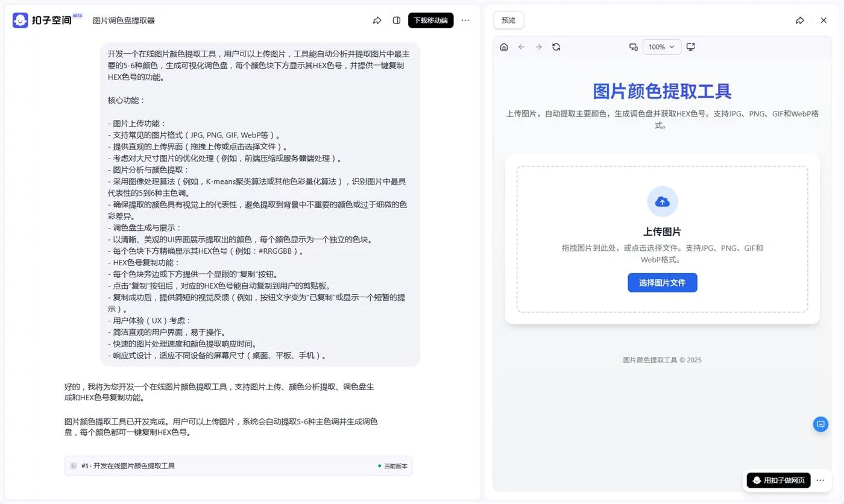Select the #1 开发在线图片颜色提取工具 version entry
Image resolution: width=844 pixels, height=504 pixels.
128,465
